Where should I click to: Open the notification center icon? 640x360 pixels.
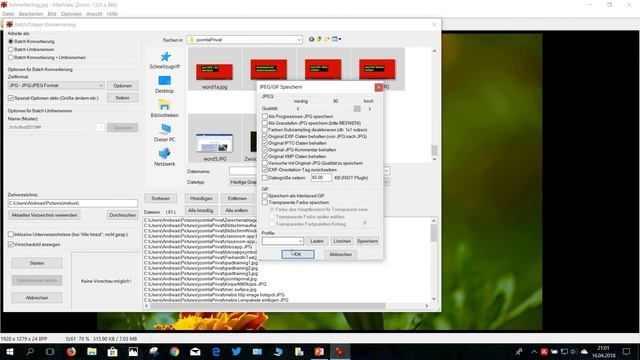(627, 351)
